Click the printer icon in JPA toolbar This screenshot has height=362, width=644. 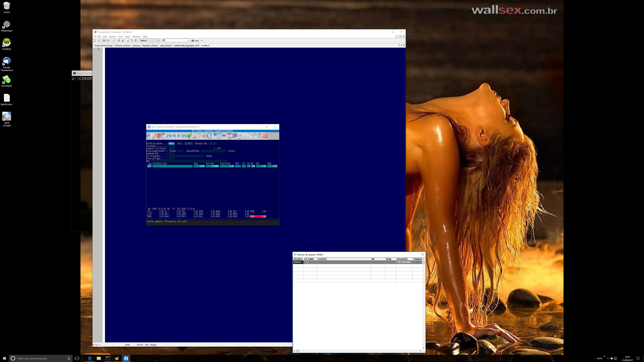point(194,136)
